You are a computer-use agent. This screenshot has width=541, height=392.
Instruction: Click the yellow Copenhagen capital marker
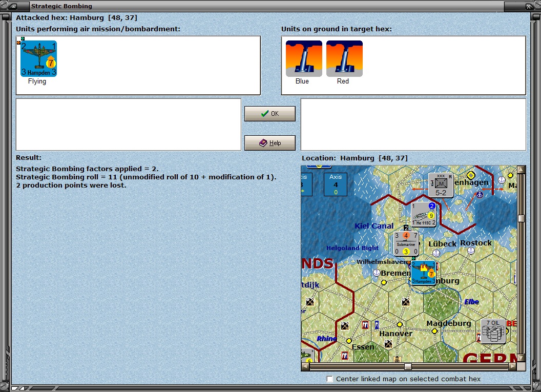tap(471, 175)
